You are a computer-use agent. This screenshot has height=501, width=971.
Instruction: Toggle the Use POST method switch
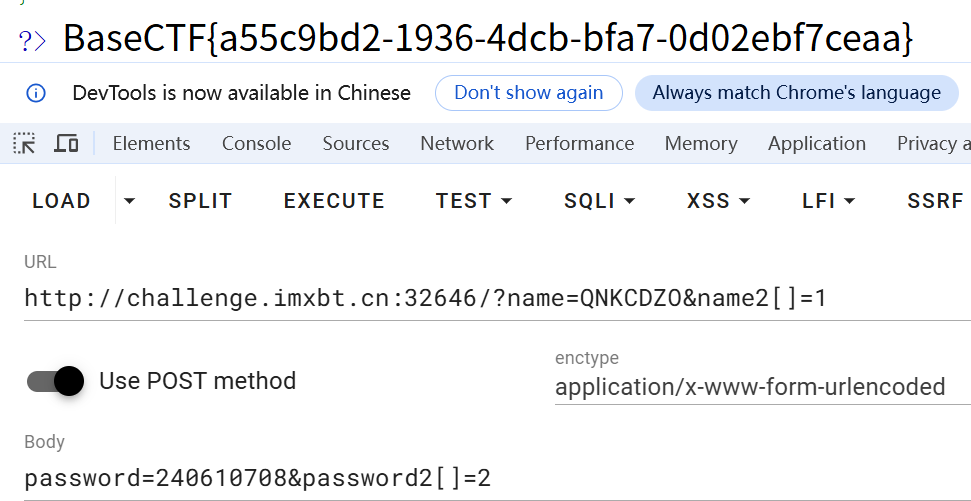[x=55, y=381]
